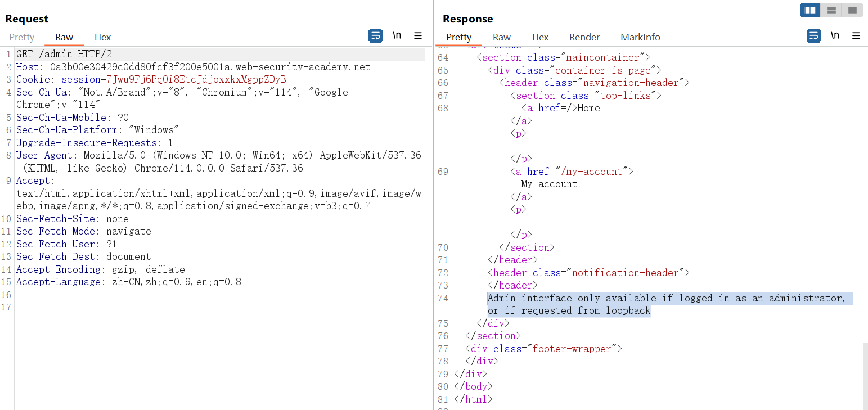868x410 pixels.
Task: Open the Response MarkInfo tab
Action: [641, 37]
